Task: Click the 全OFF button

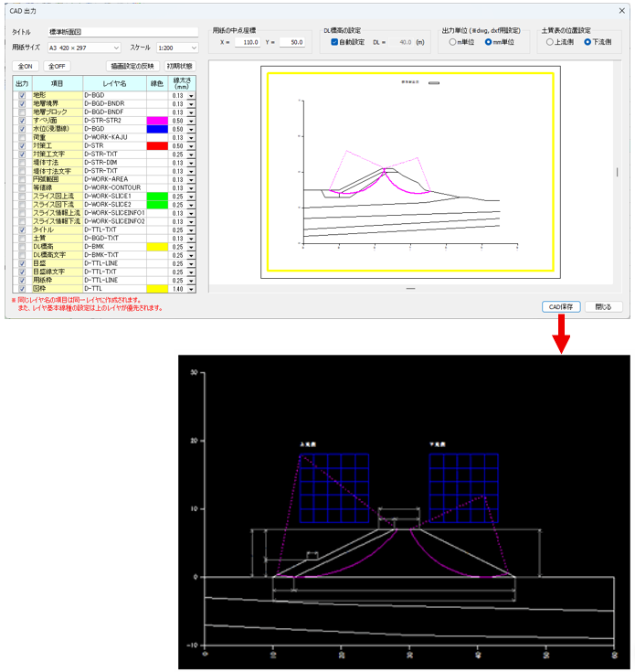Action: pyautogui.click(x=57, y=67)
